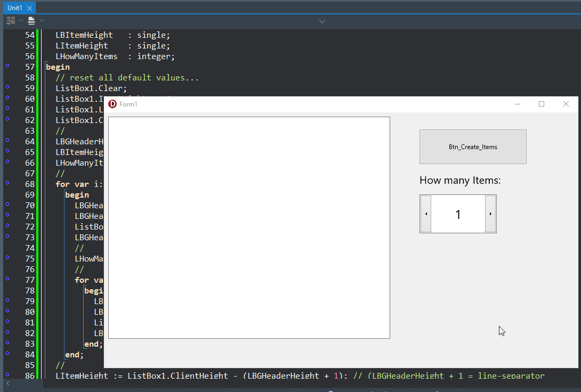Expand the chevron dropdown at top center

click(x=322, y=21)
